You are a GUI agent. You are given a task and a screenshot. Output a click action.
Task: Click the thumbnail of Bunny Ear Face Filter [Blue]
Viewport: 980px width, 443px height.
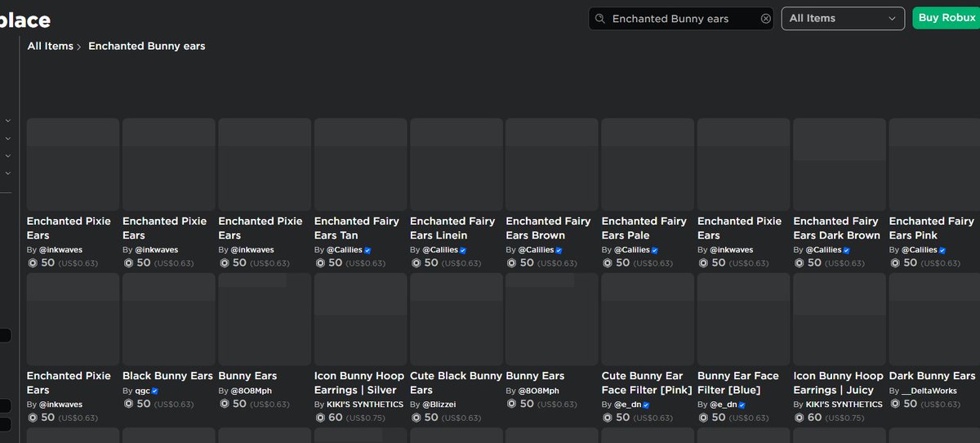point(744,320)
